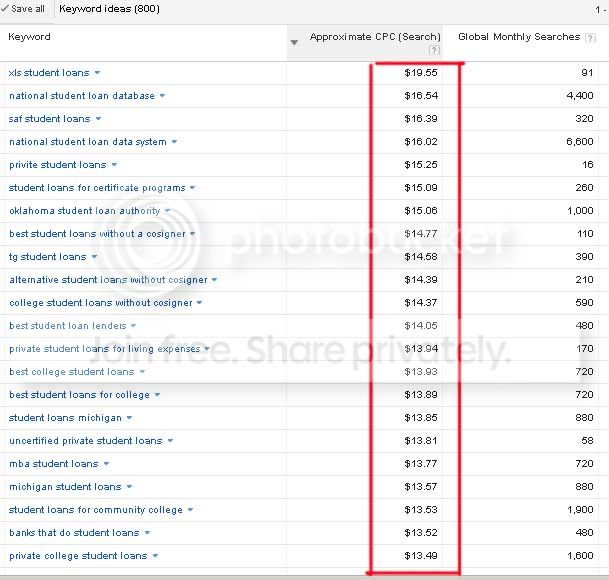Open keyword student loans for certificate programs
The image size is (609, 580).
click(97, 188)
